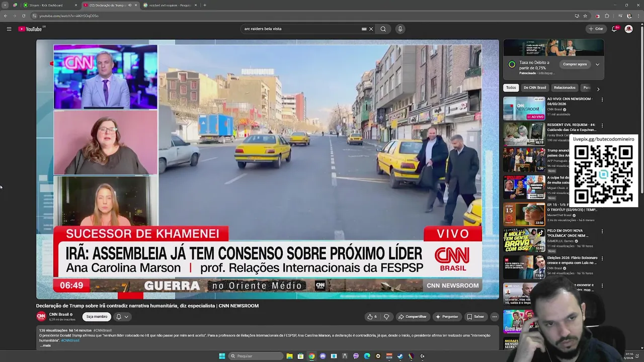Open the RESIDENT EVIL REQUIEM #4 video thumbnail
Screen dimensions: 644x362
[x=524, y=135]
